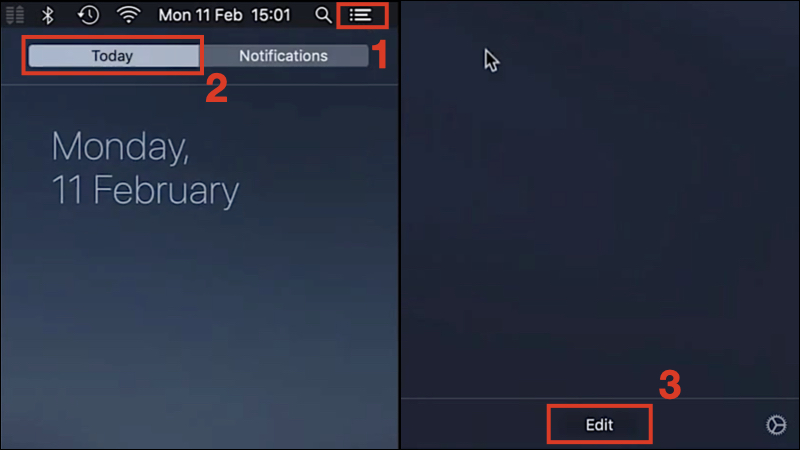Open the Wi-Fi status menu
800x450 pixels.
coord(129,15)
